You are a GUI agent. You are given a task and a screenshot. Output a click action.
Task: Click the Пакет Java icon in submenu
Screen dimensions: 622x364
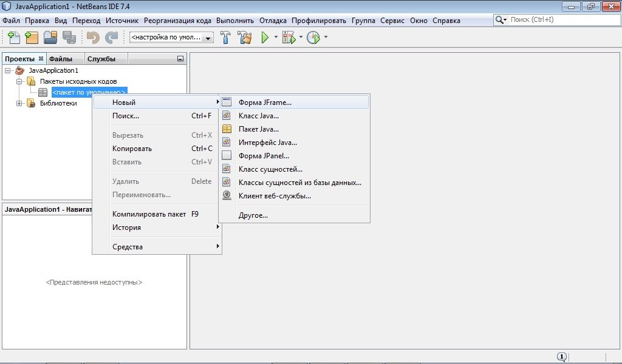pyautogui.click(x=227, y=129)
